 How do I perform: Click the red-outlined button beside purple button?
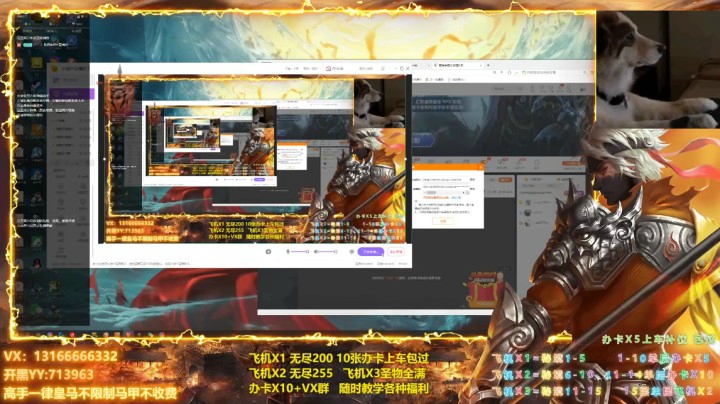click(x=396, y=252)
